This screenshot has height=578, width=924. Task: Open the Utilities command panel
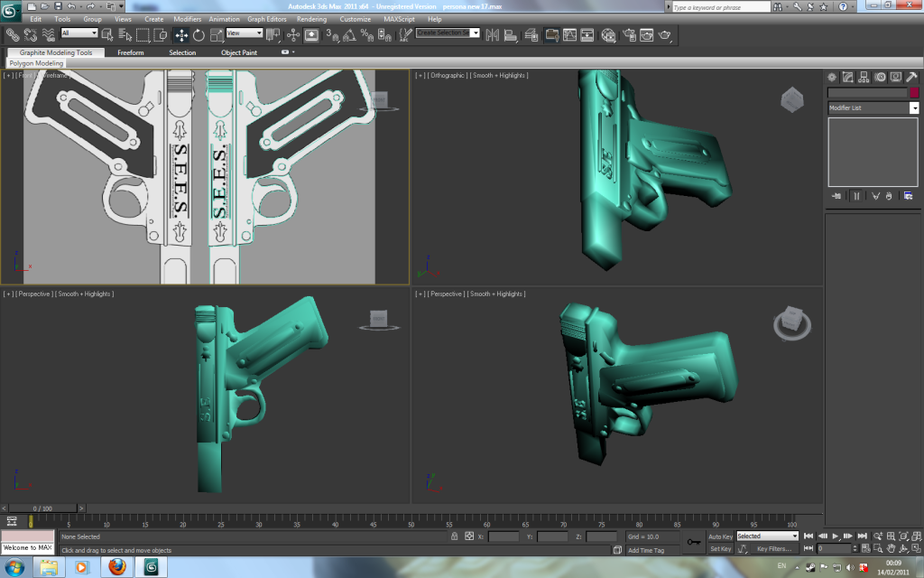click(911, 78)
